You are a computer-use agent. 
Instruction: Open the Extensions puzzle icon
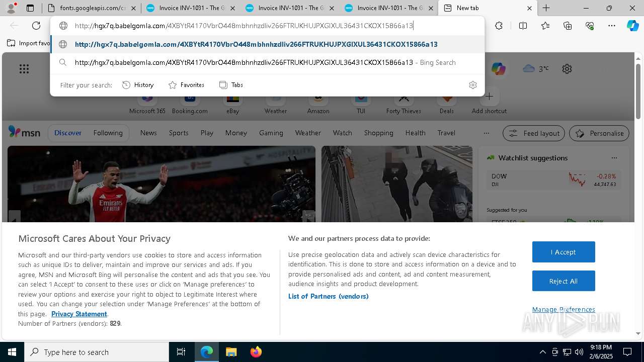(499, 26)
